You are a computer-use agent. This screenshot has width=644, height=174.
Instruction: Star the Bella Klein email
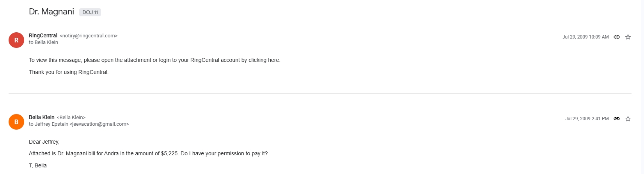pyautogui.click(x=628, y=119)
